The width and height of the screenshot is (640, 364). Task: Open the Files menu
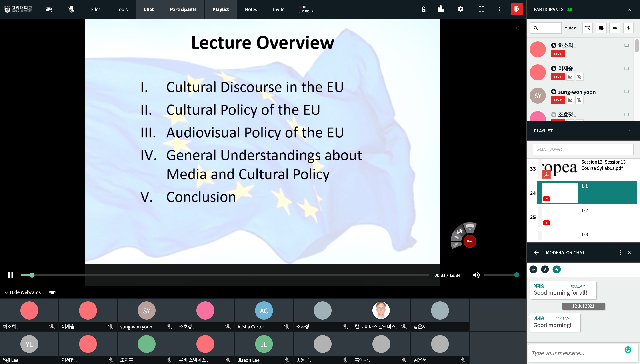coord(96,9)
